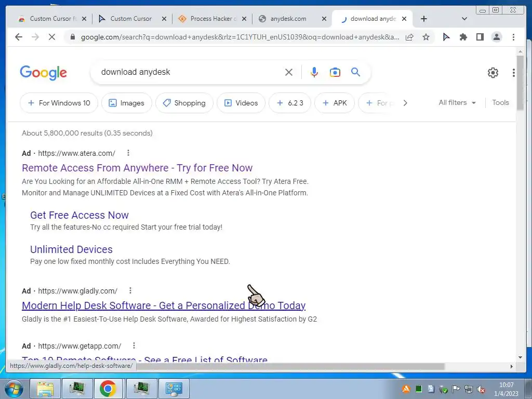The height and width of the screenshot is (399, 532).
Task: Expand the All filters dropdown
Action: pyautogui.click(x=457, y=102)
